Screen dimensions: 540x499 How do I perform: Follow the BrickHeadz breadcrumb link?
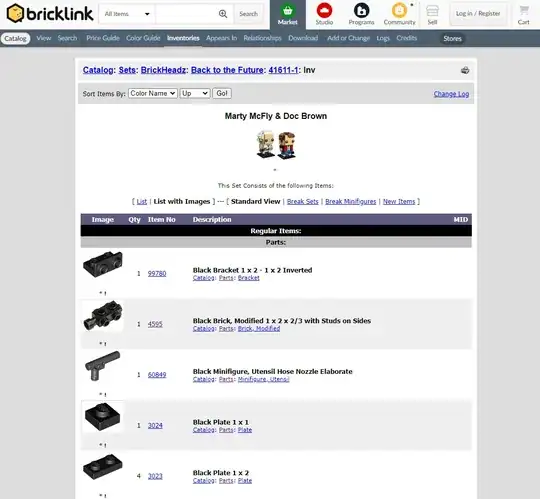(x=163, y=70)
